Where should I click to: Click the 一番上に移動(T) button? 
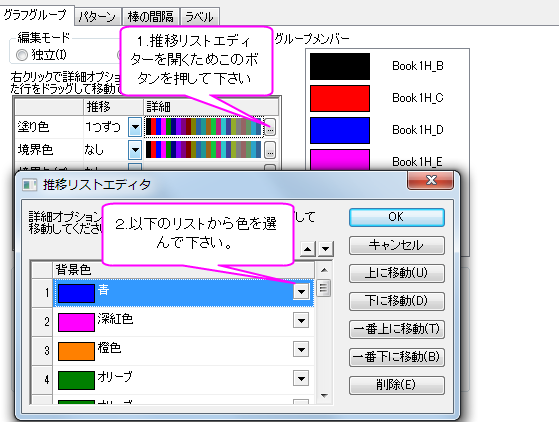(x=397, y=329)
